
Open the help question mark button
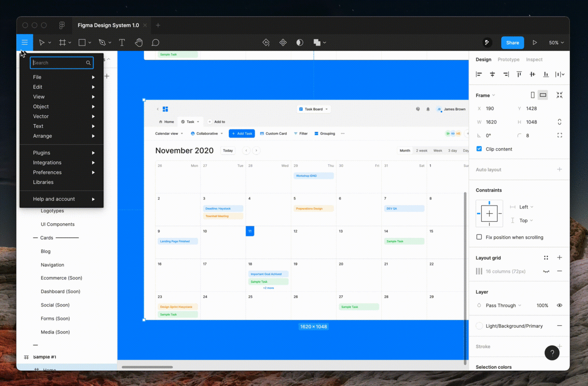[x=552, y=353]
